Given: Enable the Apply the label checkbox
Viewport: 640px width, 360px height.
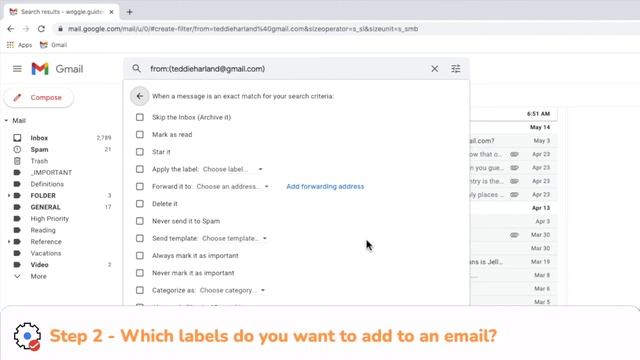Looking at the screenshot, I should [x=140, y=169].
